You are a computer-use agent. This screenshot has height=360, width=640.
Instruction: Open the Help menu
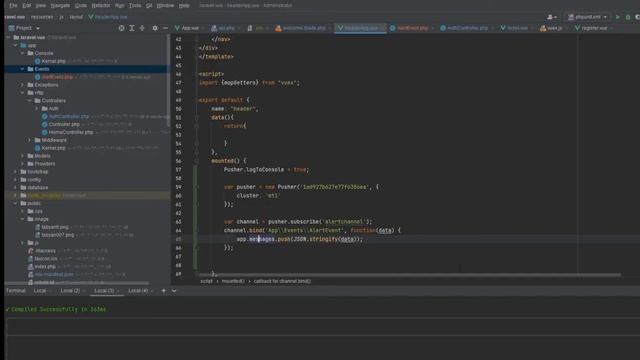point(184,6)
